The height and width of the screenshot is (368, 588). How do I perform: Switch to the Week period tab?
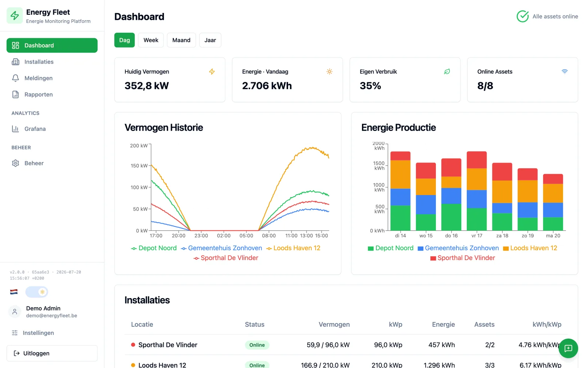coord(151,40)
